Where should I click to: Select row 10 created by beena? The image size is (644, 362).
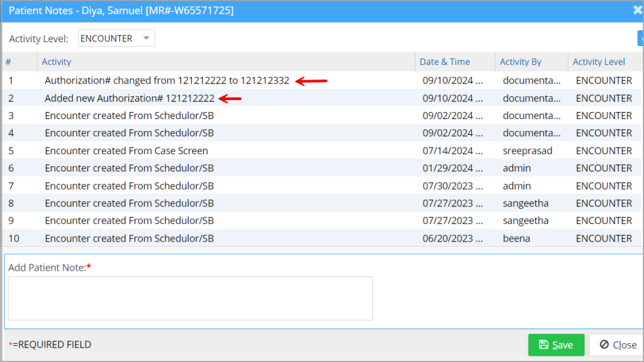(129, 238)
